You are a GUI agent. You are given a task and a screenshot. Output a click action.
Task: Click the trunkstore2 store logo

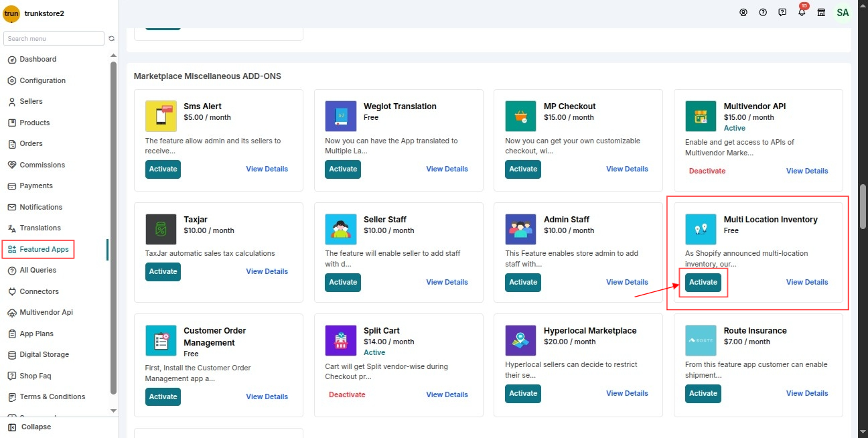click(x=11, y=13)
